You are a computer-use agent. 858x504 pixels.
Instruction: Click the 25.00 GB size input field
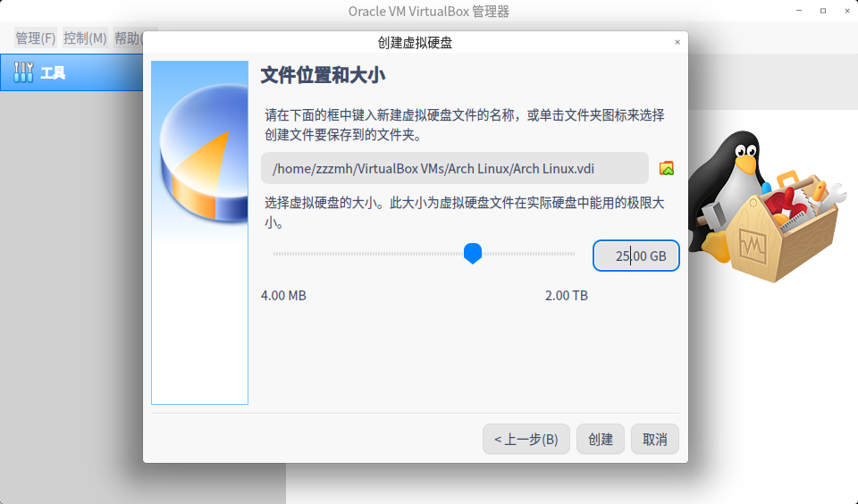point(635,256)
